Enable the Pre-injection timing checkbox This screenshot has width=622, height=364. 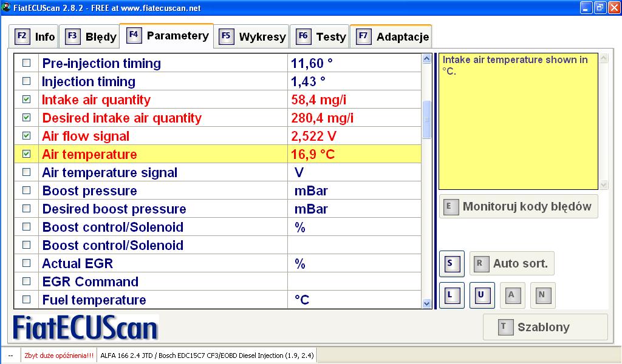[x=27, y=63]
